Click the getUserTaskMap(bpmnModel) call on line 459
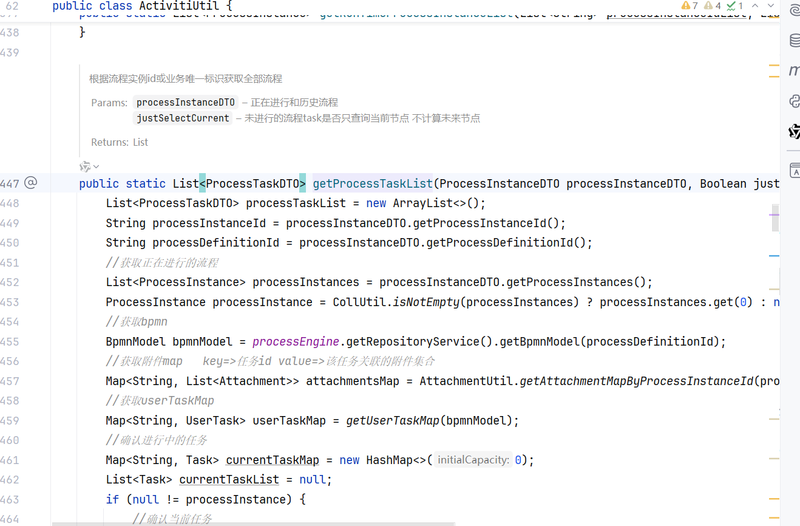The image size is (800, 526). click(431, 421)
